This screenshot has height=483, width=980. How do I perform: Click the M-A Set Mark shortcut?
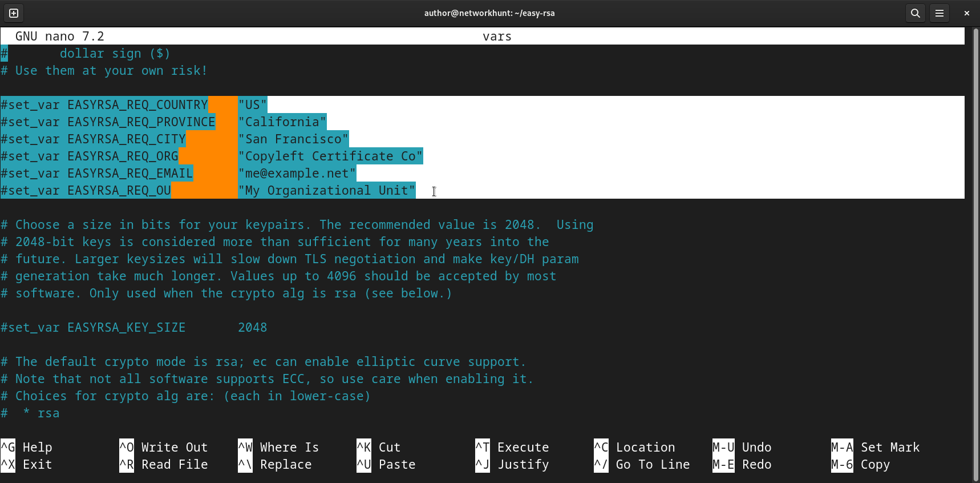point(876,447)
